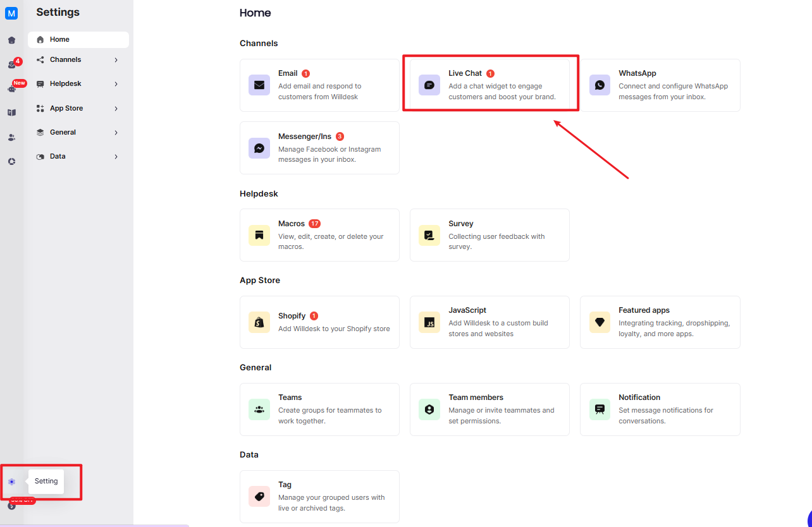Image resolution: width=812 pixels, height=527 pixels.
Task: Click the JavaScript JS icon
Action: click(x=429, y=322)
